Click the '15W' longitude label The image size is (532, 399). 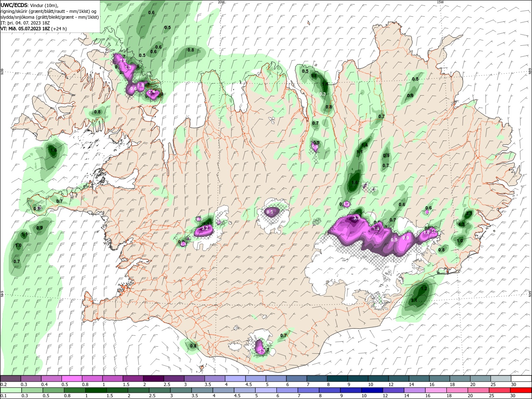click(440, 2)
